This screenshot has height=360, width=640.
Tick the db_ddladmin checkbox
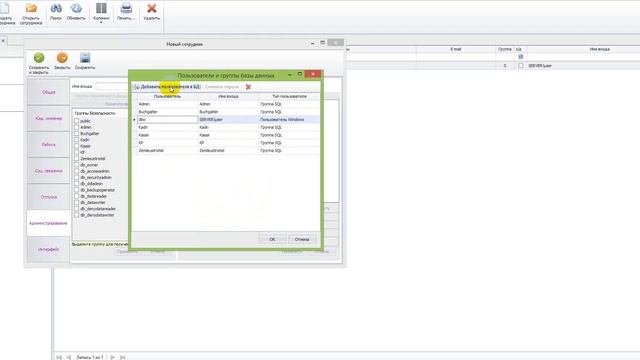pyautogui.click(x=76, y=184)
